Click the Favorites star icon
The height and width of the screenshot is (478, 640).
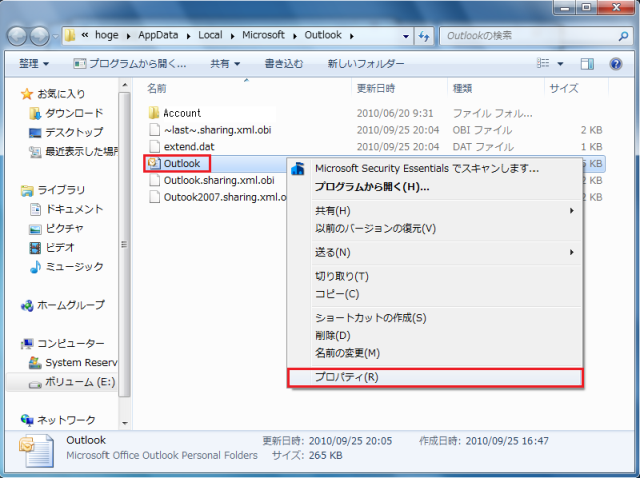pos(27,94)
